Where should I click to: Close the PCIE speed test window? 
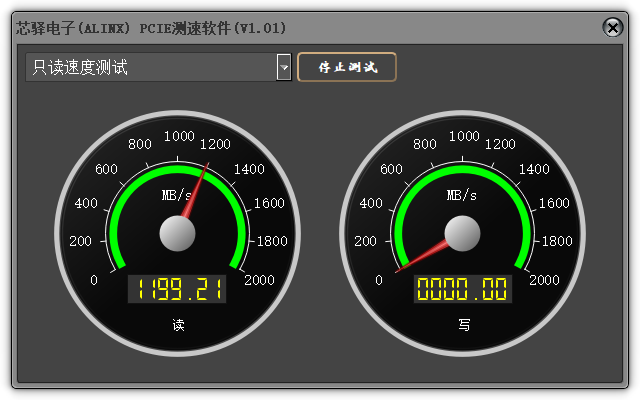pos(612,28)
